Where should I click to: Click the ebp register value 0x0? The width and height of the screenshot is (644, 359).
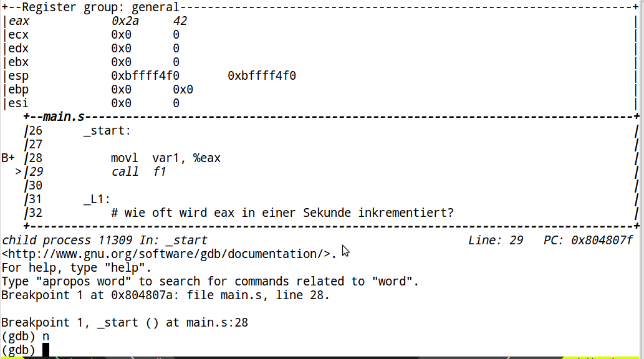[x=121, y=90]
